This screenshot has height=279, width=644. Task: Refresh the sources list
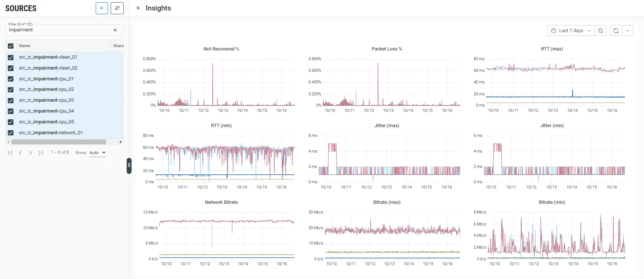tap(117, 8)
